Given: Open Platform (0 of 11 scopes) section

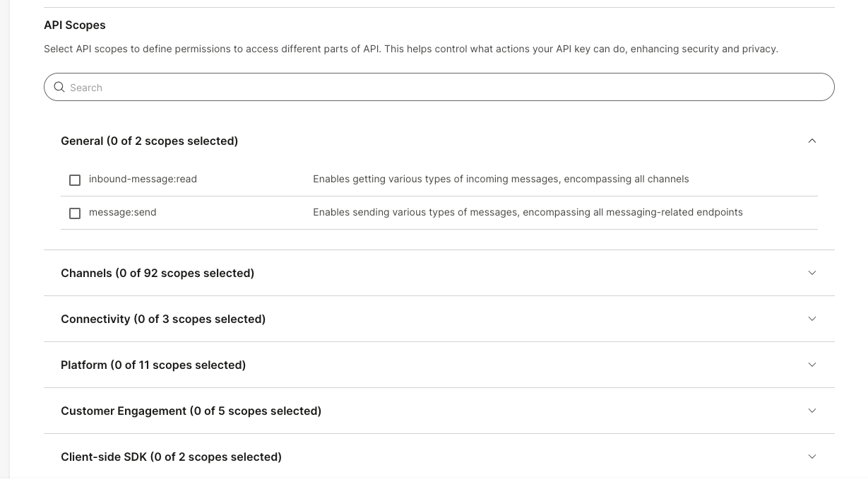Looking at the screenshot, I should (x=153, y=365).
